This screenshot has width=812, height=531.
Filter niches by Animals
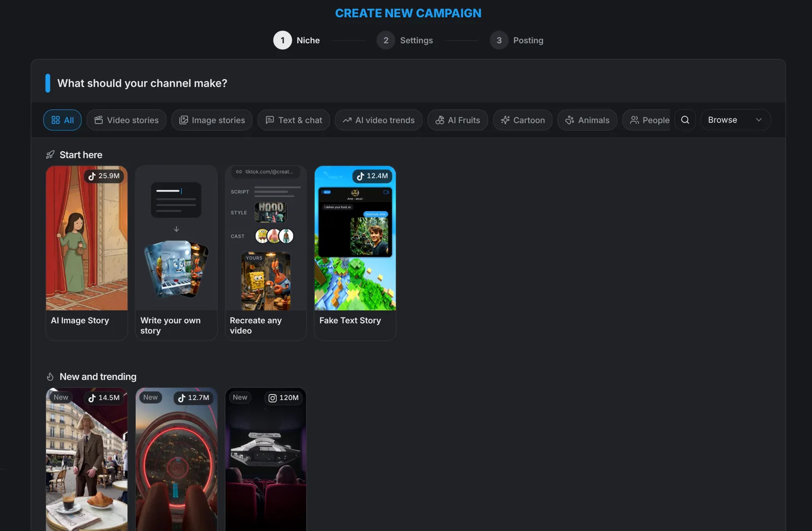coord(587,120)
